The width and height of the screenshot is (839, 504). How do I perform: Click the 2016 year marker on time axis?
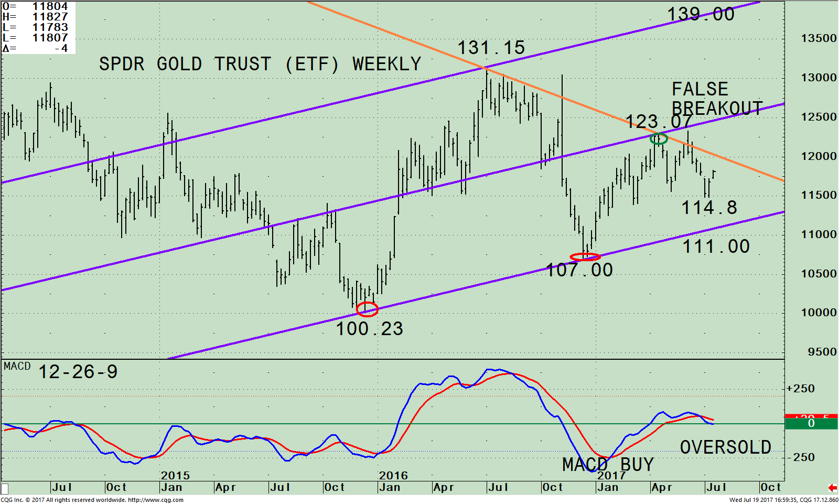point(393,476)
